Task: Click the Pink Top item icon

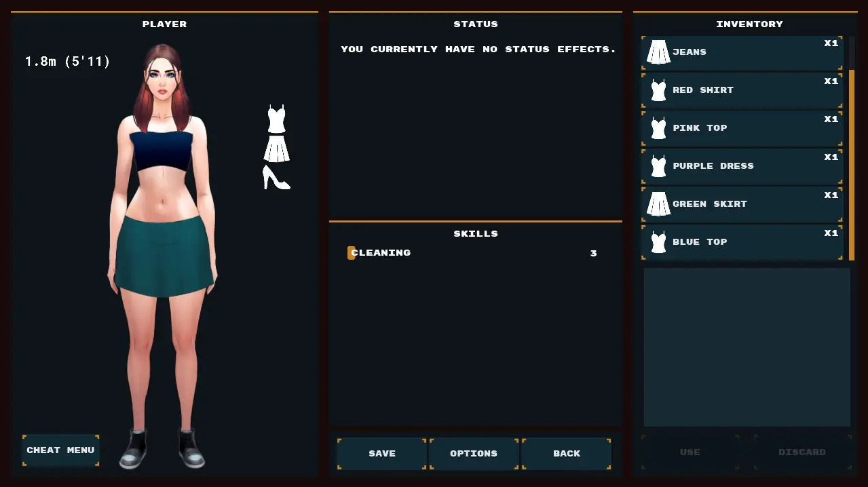Action: [x=658, y=128]
